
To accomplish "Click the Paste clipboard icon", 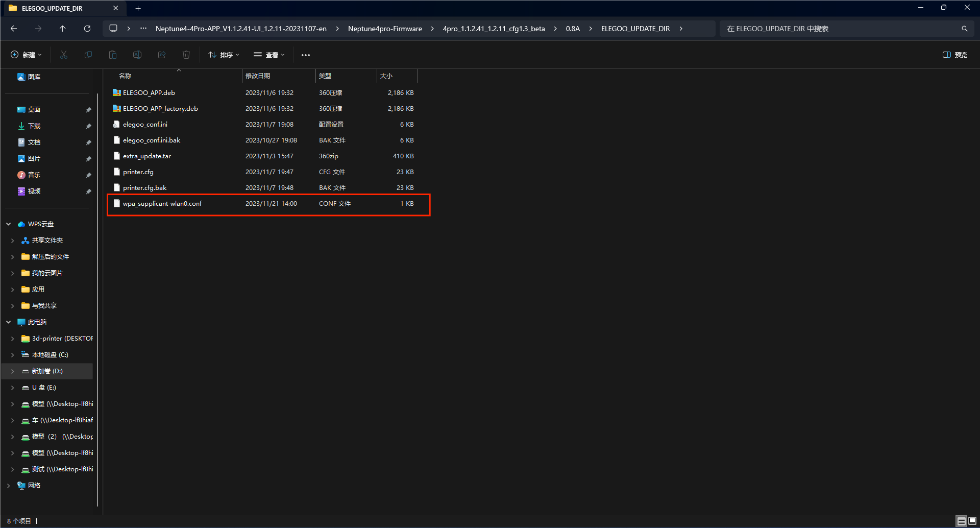I will point(113,55).
